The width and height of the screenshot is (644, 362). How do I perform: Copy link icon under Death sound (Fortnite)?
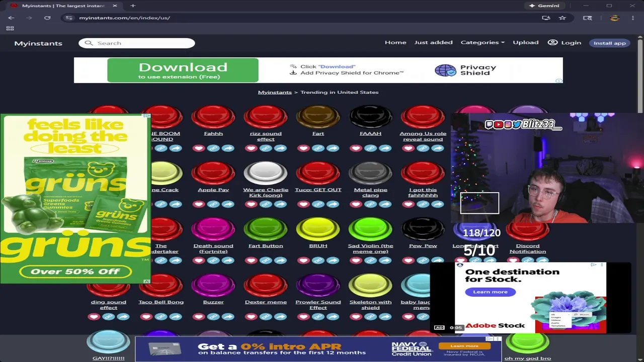point(213,260)
